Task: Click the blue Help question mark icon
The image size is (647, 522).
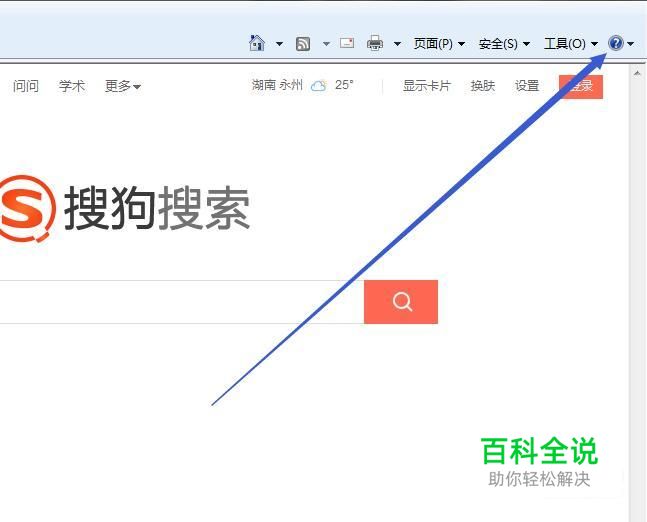Action: [616, 43]
